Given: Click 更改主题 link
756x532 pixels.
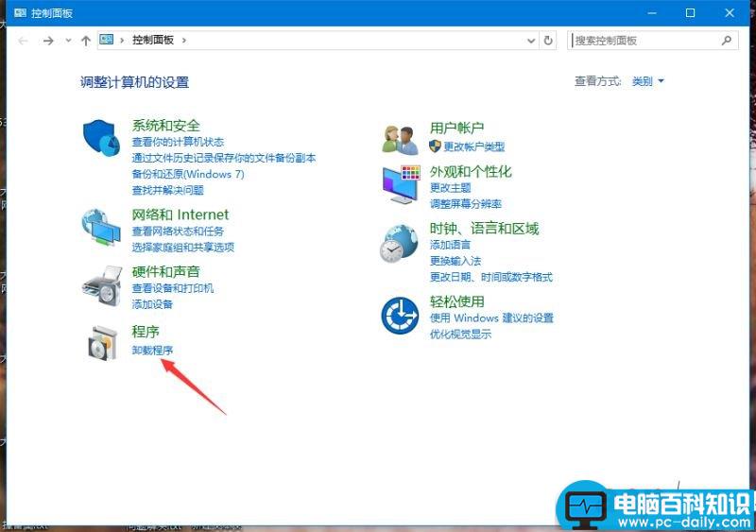Looking at the screenshot, I should (x=451, y=188).
